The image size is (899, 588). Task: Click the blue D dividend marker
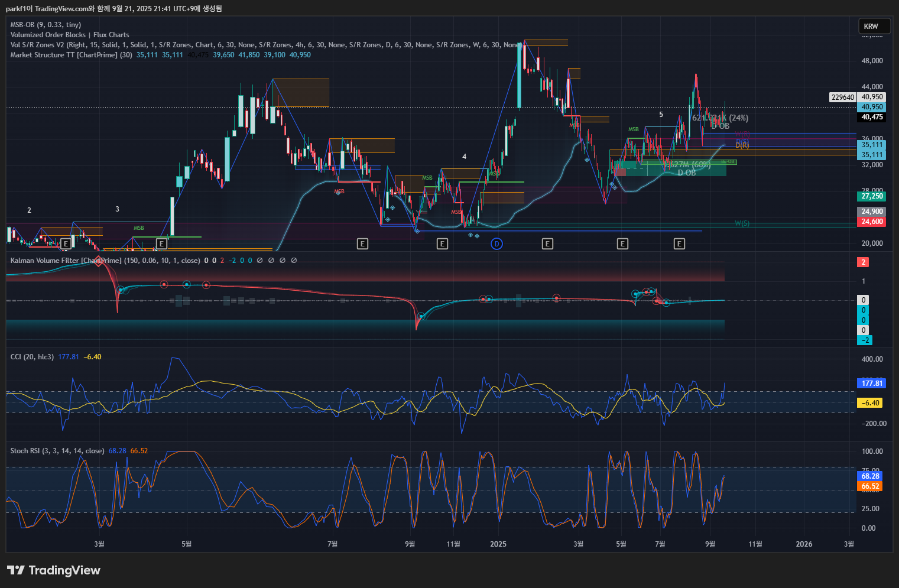click(497, 243)
